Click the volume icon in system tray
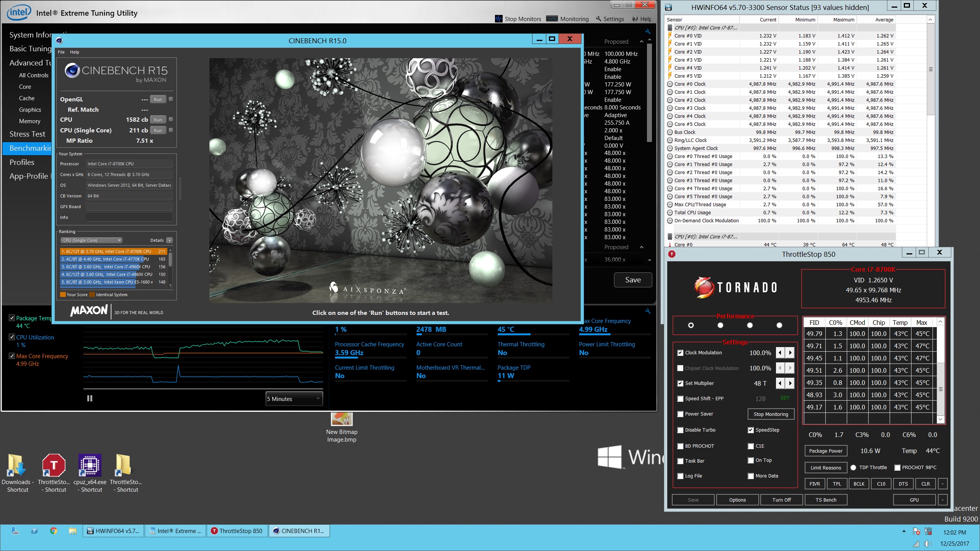 coord(928,544)
